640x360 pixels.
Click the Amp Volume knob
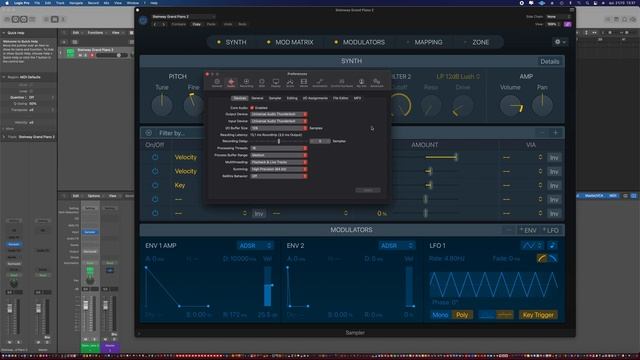(511, 105)
